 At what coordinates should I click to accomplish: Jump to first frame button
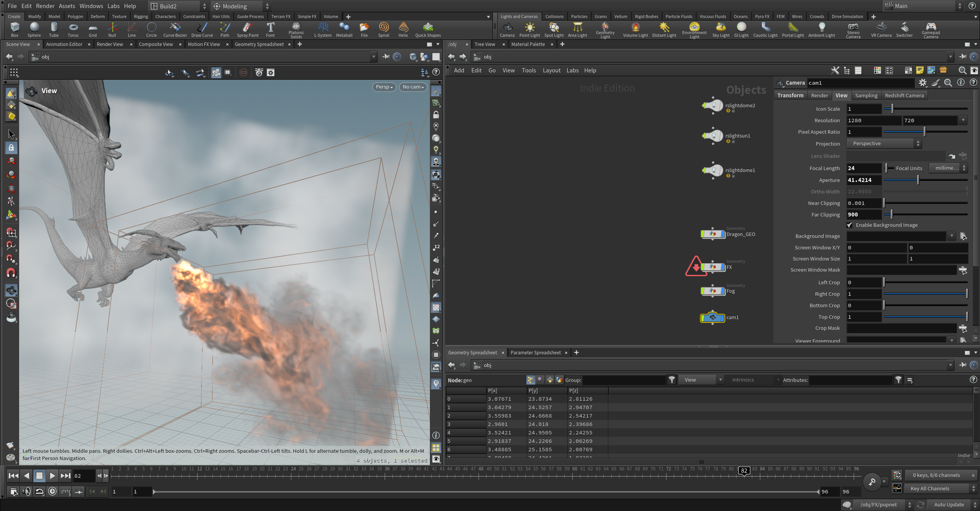point(13,476)
